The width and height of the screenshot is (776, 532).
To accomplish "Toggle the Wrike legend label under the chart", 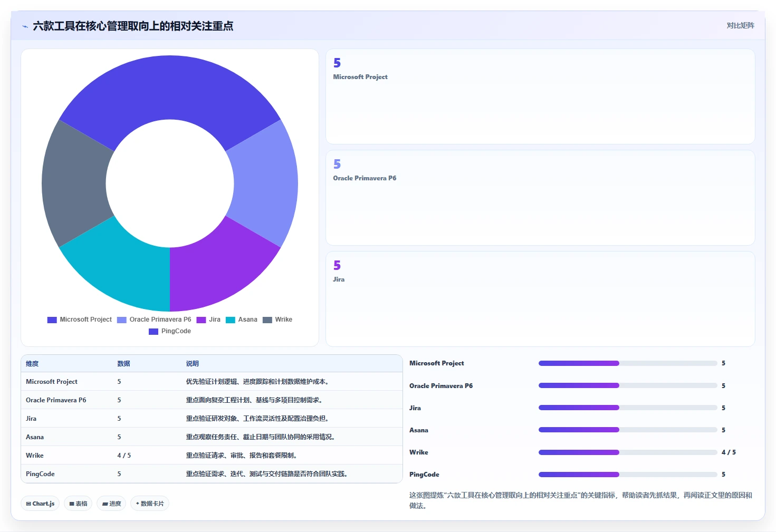I will [283, 320].
